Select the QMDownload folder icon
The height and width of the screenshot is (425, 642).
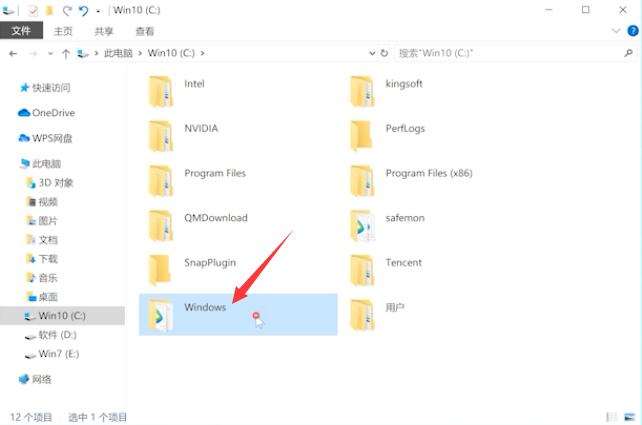pyautogui.click(x=160, y=225)
